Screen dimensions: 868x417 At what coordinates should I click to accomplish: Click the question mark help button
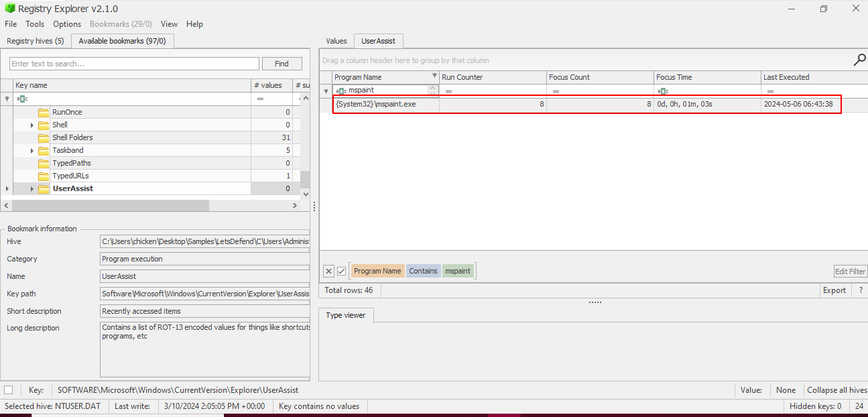(861, 290)
